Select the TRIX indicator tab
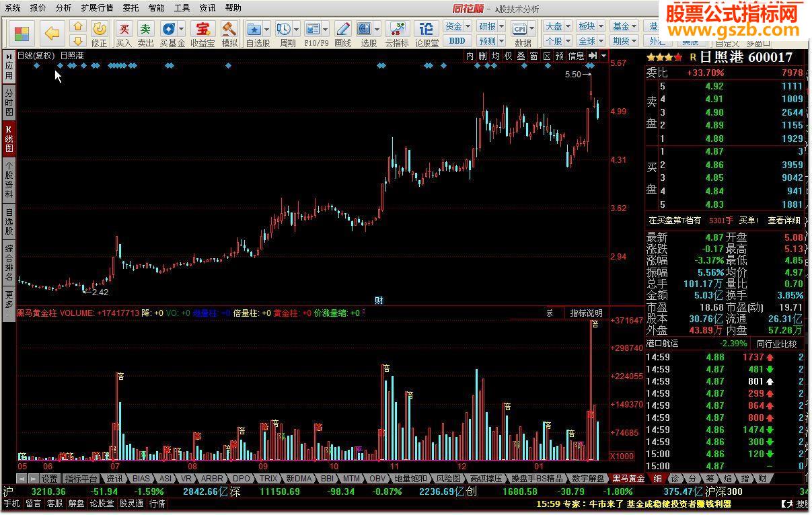Image resolution: width=812 pixels, height=515 pixels. 268,479
